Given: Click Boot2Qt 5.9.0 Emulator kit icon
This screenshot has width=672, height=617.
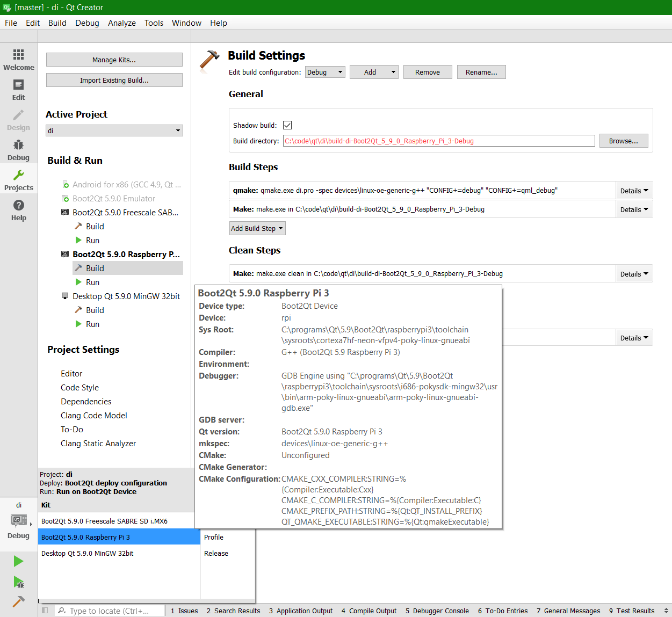Looking at the screenshot, I should pyautogui.click(x=66, y=199).
